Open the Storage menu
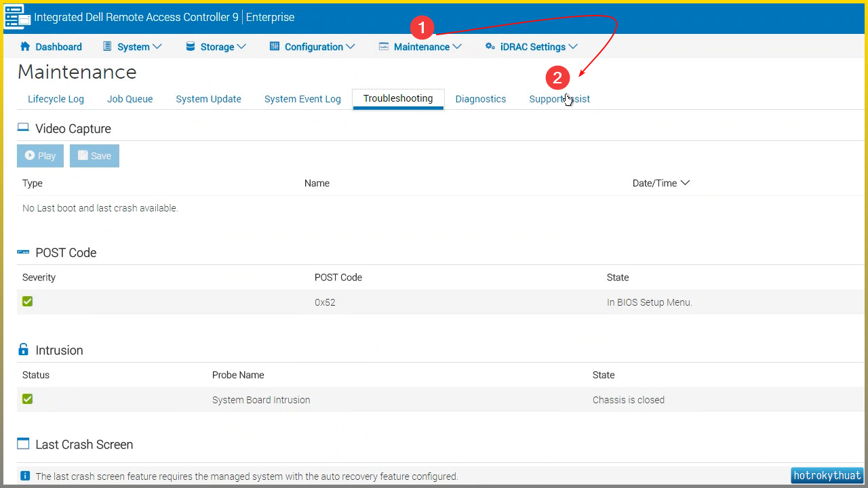Screen dimensions: 868x488 (x=216, y=47)
